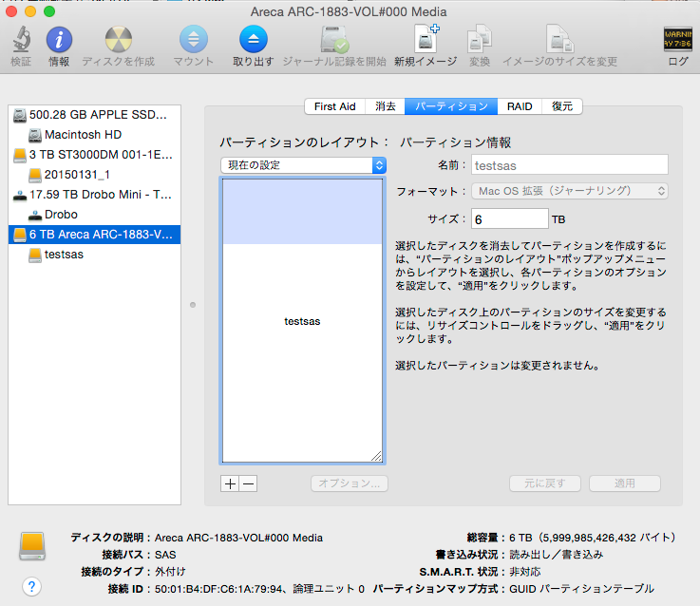Click the connection type 外付け value
This screenshot has width=700, height=606.
tap(170, 572)
